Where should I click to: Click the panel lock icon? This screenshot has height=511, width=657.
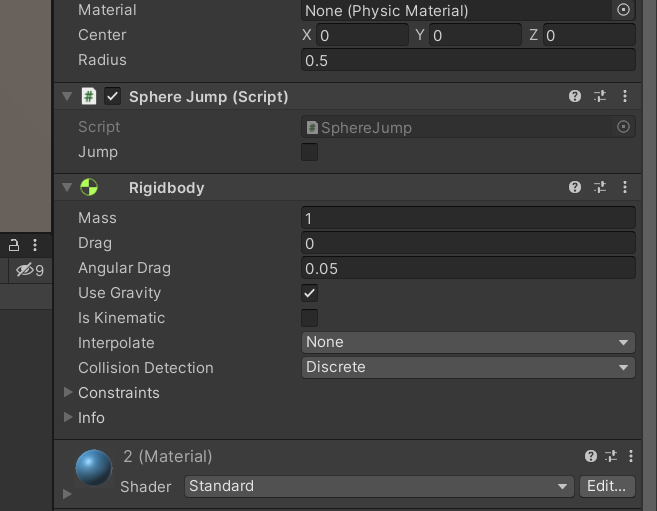14,245
